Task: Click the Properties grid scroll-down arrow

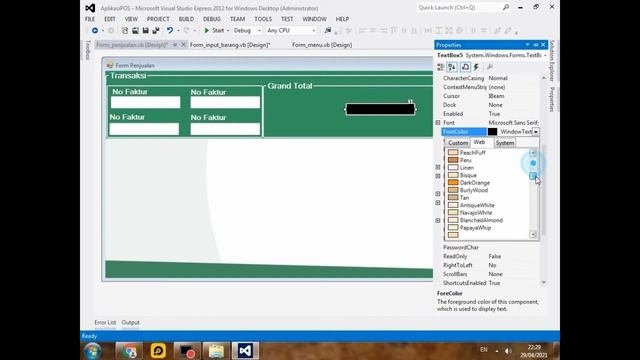Action: tap(544, 282)
